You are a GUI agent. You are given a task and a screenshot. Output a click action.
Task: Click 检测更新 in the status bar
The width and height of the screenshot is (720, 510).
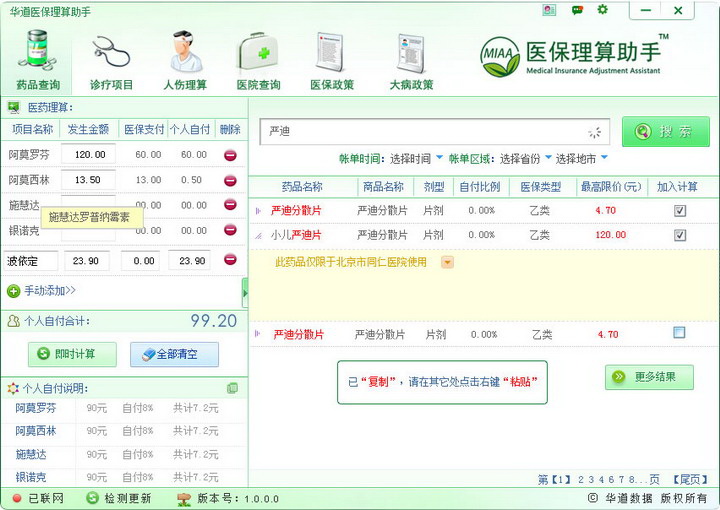127,498
